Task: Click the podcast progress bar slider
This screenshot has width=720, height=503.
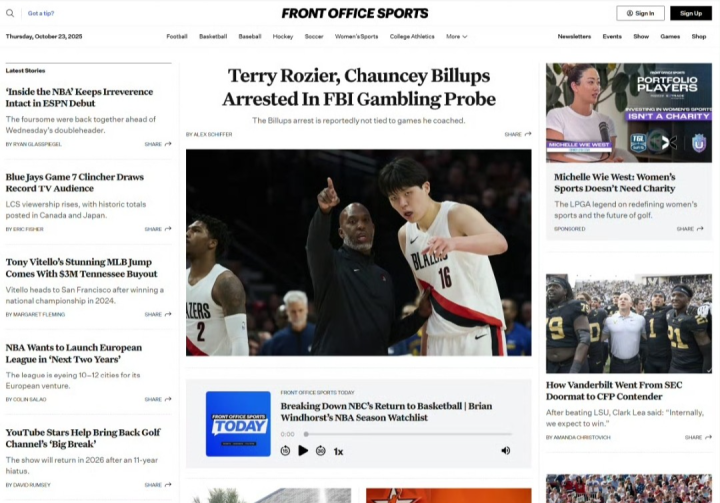Action: pos(408,434)
